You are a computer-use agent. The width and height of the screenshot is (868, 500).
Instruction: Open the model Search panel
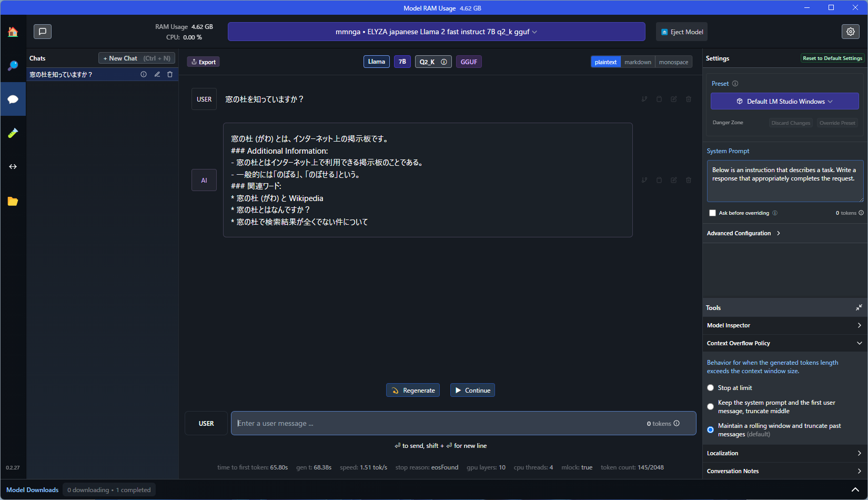click(x=13, y=65)
